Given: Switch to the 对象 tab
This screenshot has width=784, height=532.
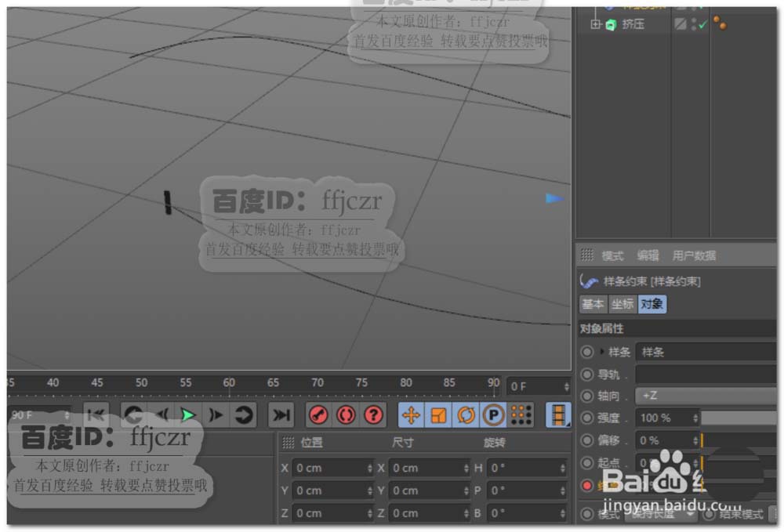Looking at the screenshot, I should (652, 304).
